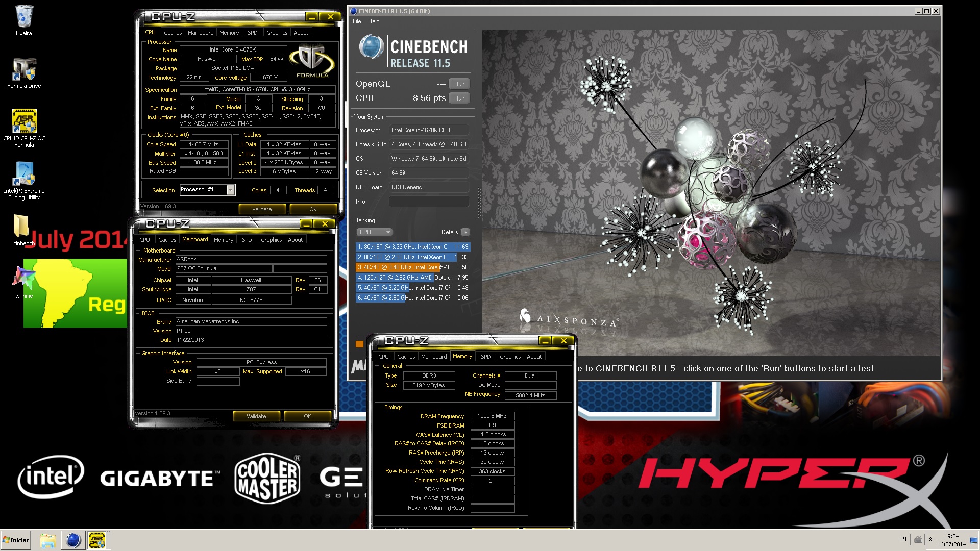Open the Lixeira recycle bin icon

(x=23, y=20)
